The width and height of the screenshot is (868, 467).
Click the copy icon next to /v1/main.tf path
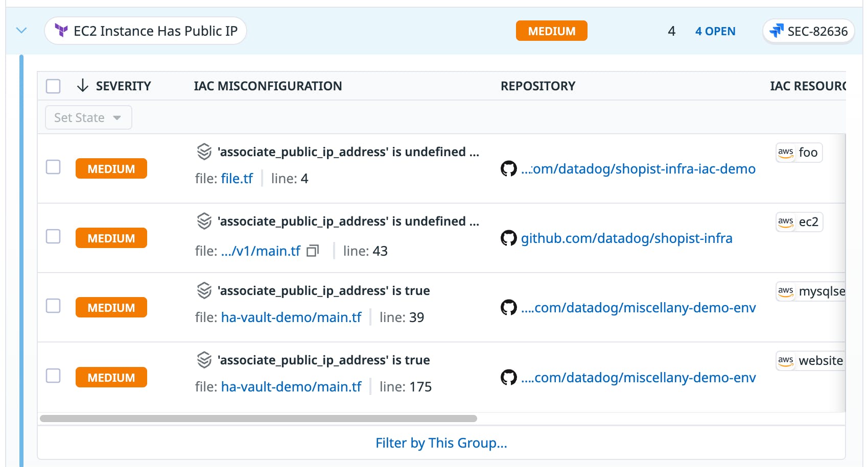[x=313, y=251]
